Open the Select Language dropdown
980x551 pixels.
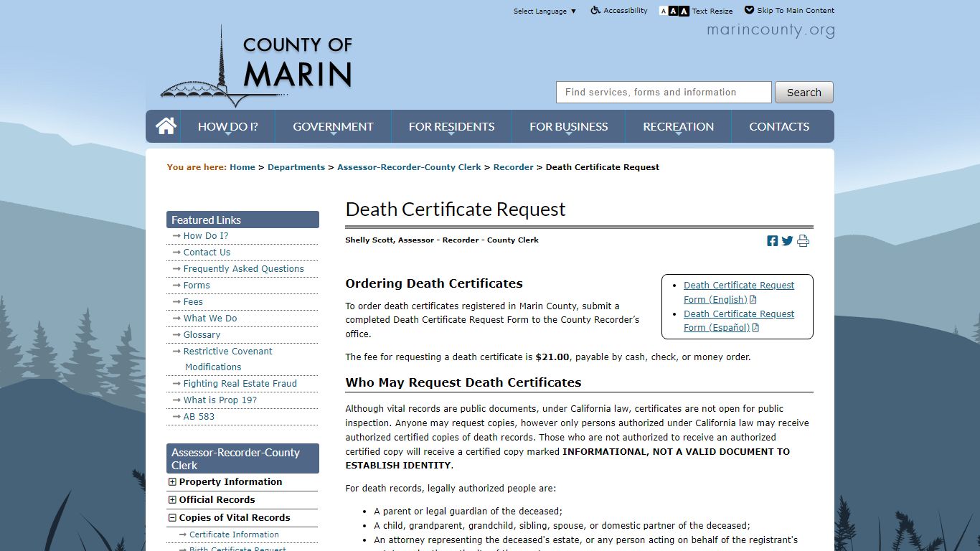pos(545,11)
